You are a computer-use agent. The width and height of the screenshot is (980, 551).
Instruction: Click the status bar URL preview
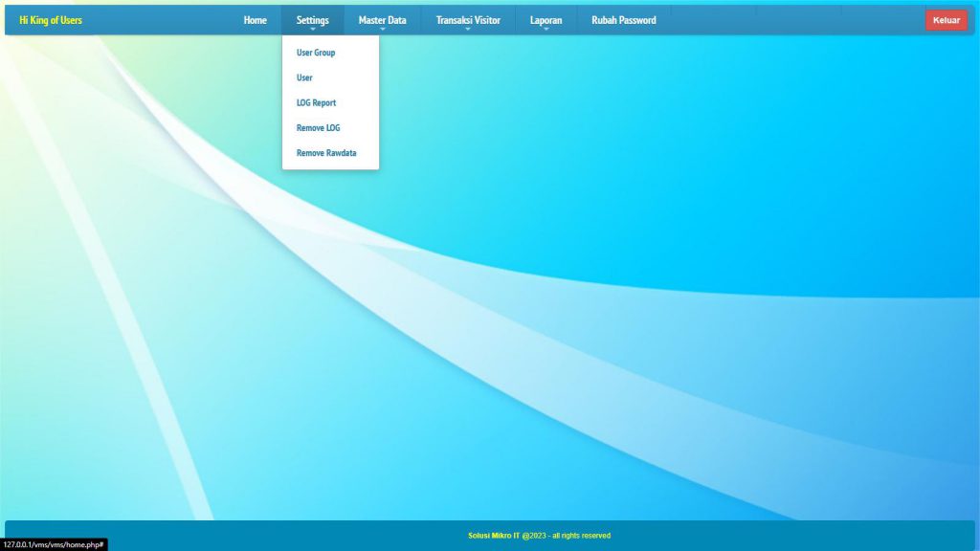(x=53, y=544)
